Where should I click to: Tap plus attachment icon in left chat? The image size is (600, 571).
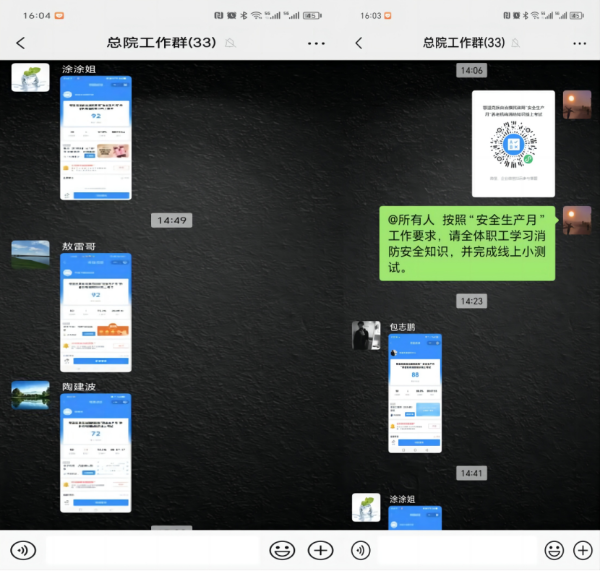(320, 550)
